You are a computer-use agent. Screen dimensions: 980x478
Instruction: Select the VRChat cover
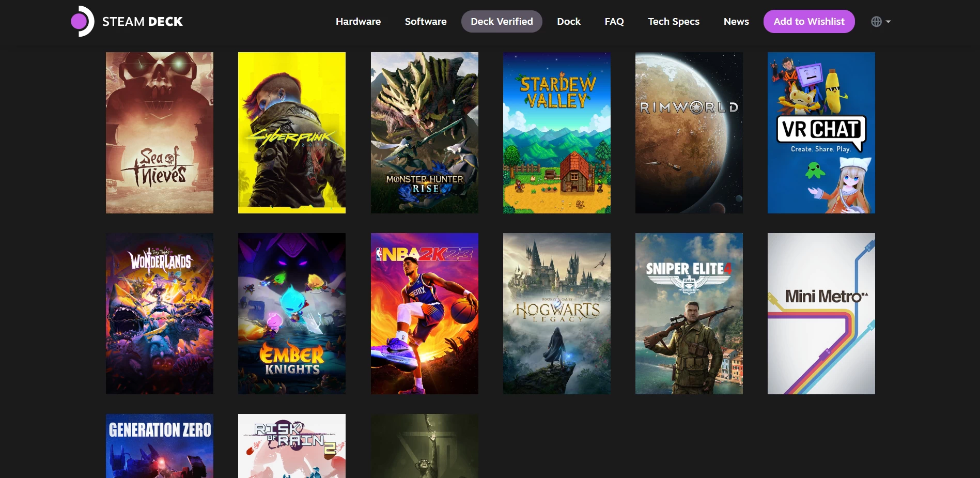click(821, 133)
